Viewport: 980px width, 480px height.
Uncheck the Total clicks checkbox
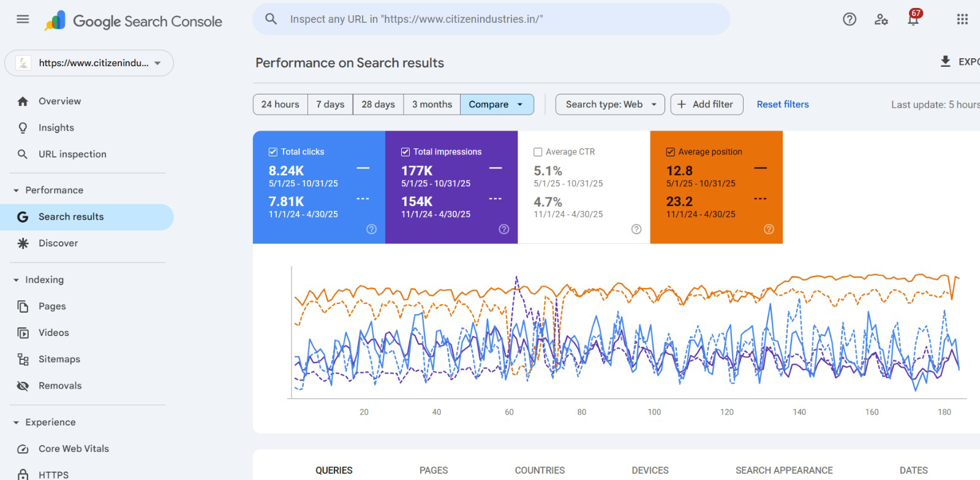[x=273, y=152]
